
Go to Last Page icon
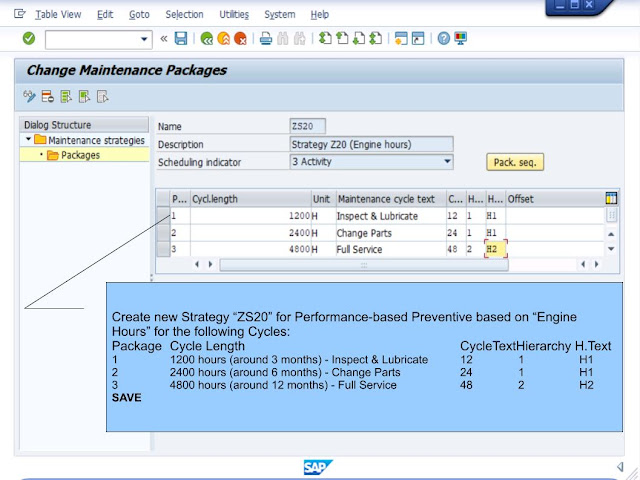[x=376, y=39]
